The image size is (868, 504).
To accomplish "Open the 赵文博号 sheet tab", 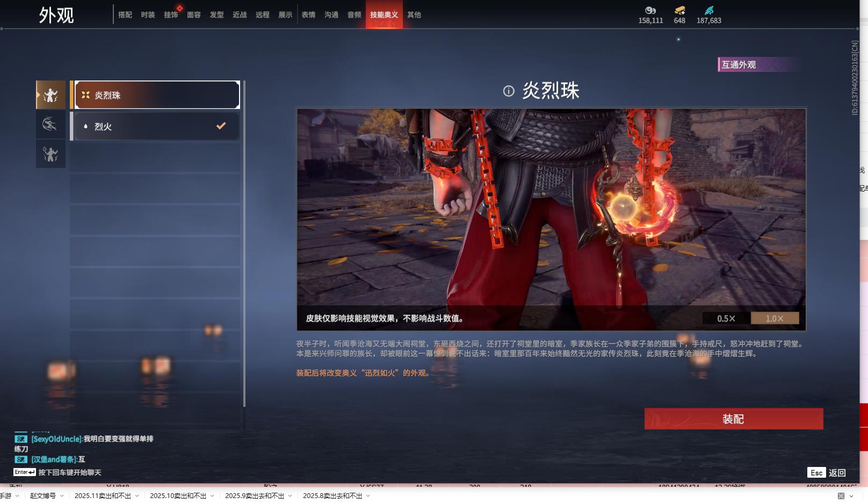I will pos(43,496).
